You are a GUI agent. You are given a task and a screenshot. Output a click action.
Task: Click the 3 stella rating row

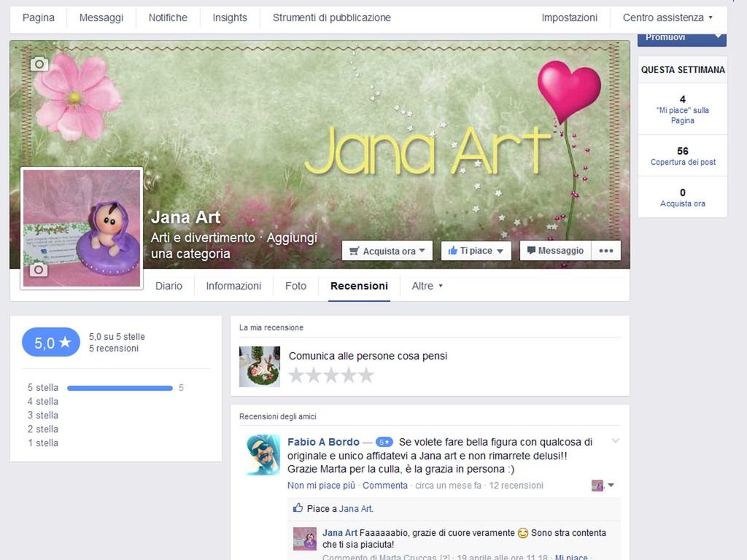43,415
